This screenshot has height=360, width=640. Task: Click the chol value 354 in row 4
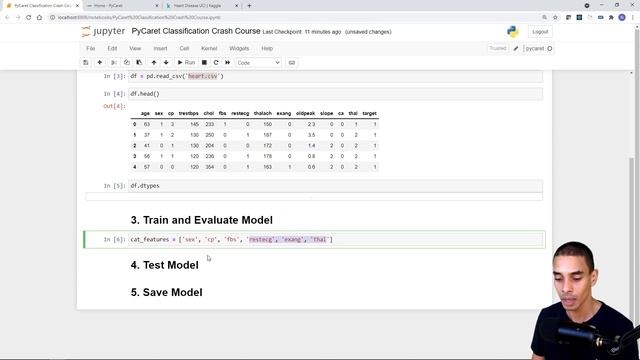(x=209, y=167)
